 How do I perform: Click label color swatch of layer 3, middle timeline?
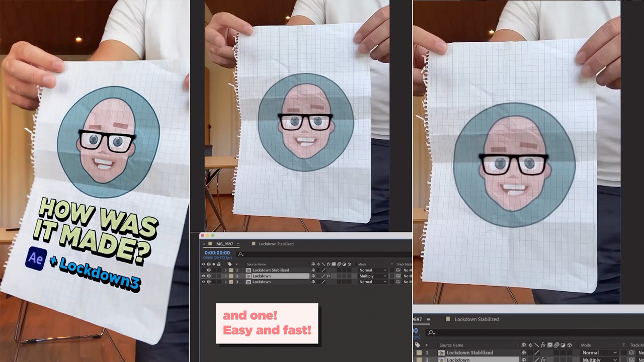pyautogui.click(x=231, y=282)
